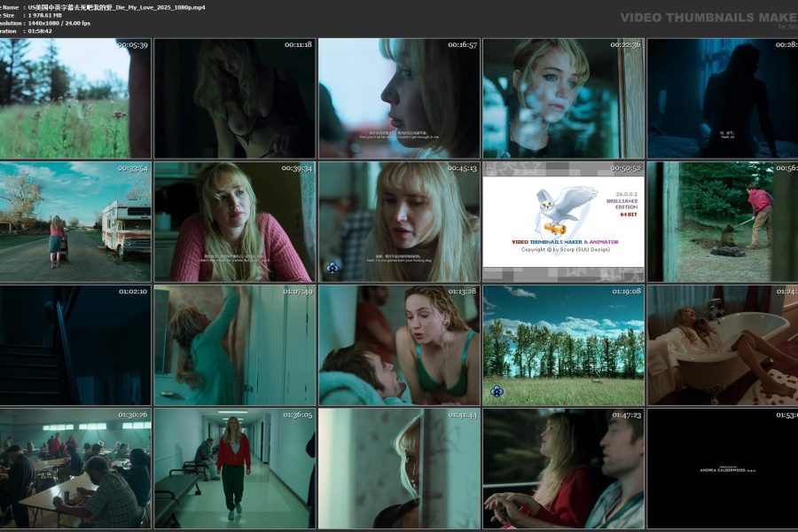Image resolution: width=798 pixels, height=532 pixels.
Task: Open the 01:30:26 cafeteria thumbnail
Action: click(75, 468)
